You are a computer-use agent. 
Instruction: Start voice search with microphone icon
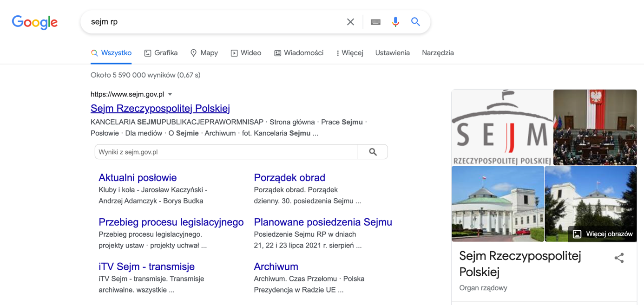pyautogui.click(x=395, y=22)
